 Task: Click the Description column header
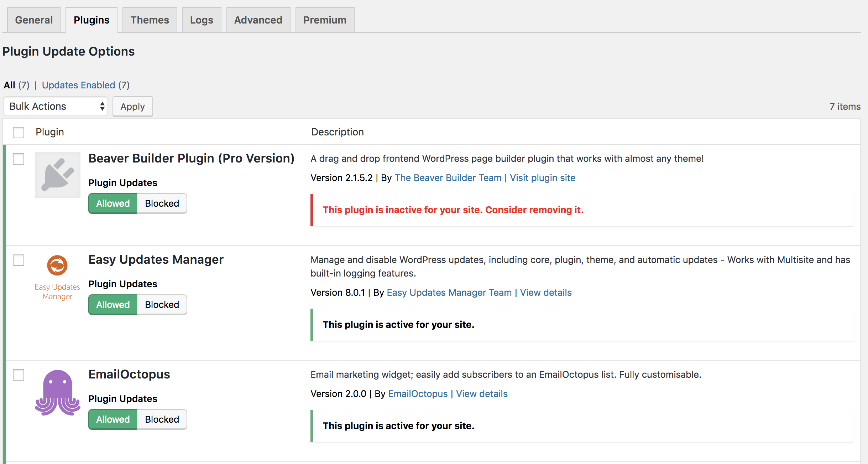coord(338,132)
